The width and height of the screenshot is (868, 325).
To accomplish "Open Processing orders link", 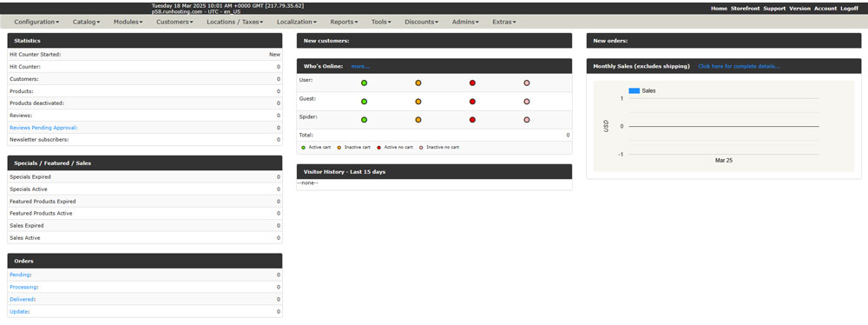I will (x=23, y=287).
